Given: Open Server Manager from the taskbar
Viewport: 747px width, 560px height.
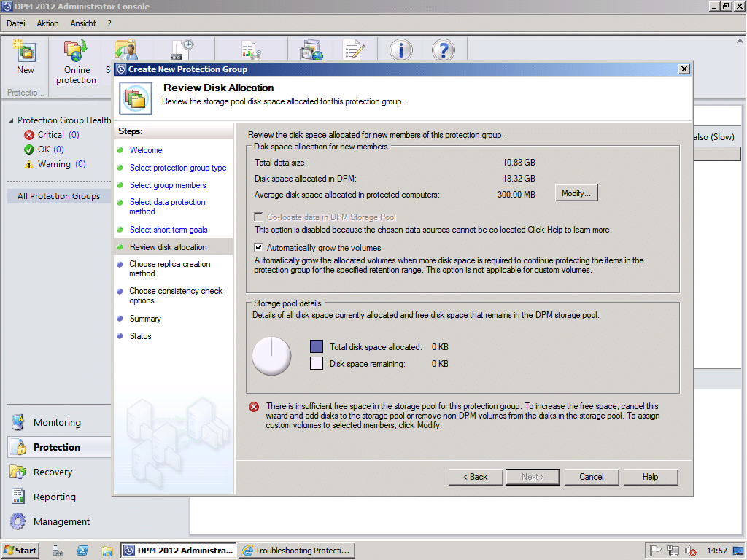Looking at the screenshot, I should (x=58, y=551).
